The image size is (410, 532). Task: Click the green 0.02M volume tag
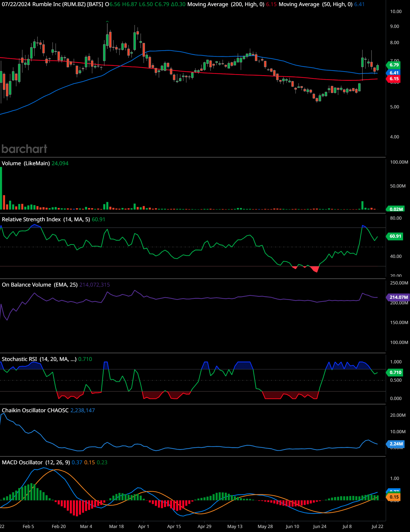click(395, 209)
